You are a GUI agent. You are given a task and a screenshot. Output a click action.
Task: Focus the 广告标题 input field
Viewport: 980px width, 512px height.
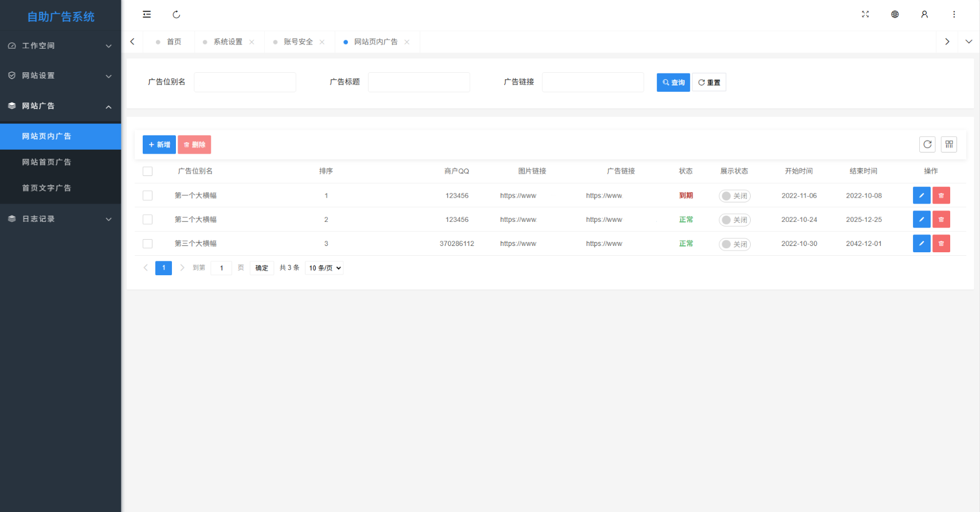(419, 82)
